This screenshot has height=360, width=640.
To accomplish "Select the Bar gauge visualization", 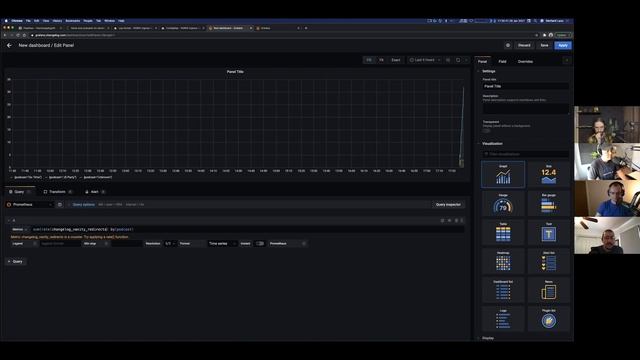I will [549, 203].
